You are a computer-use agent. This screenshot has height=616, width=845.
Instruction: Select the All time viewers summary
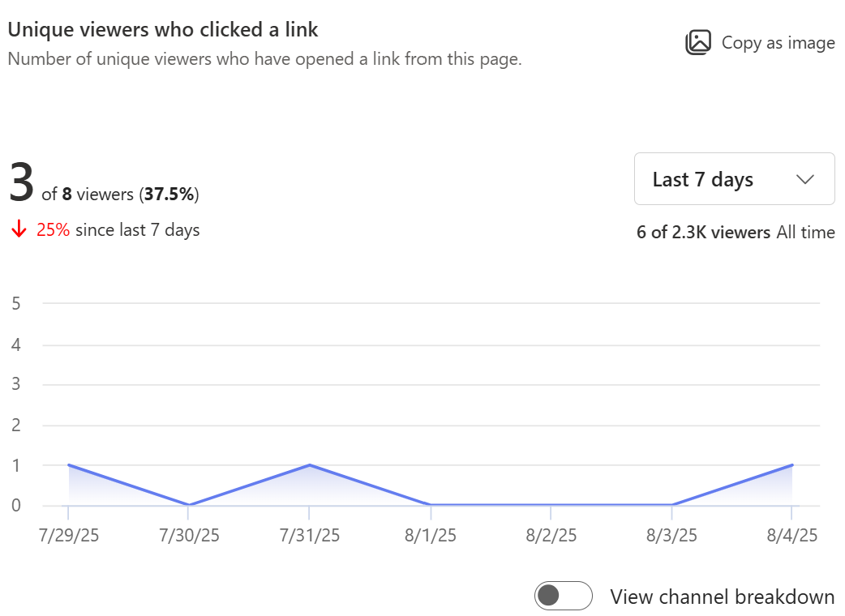tap(736, 232)
